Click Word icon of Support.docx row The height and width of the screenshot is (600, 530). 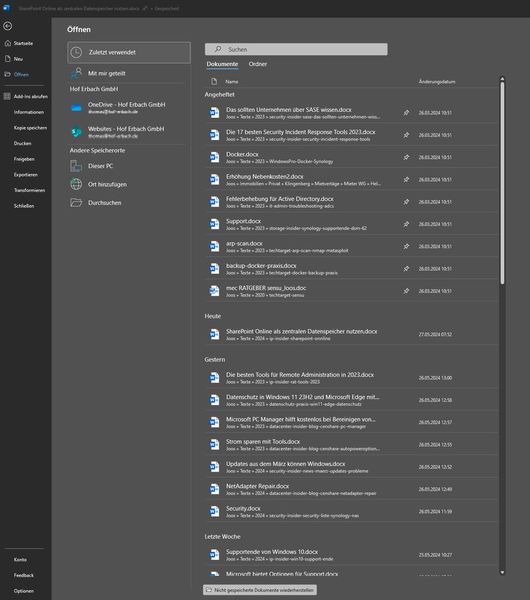[x=214, y=224]
